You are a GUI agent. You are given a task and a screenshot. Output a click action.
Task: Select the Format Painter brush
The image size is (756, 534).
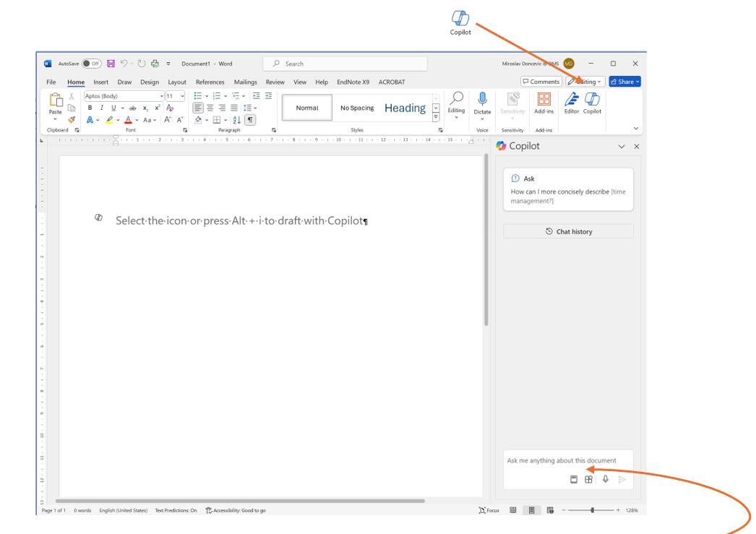point(72,119)
